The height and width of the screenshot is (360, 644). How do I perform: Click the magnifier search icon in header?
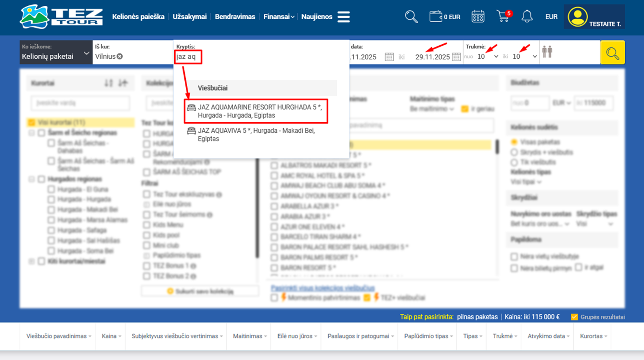click(411, 17)
